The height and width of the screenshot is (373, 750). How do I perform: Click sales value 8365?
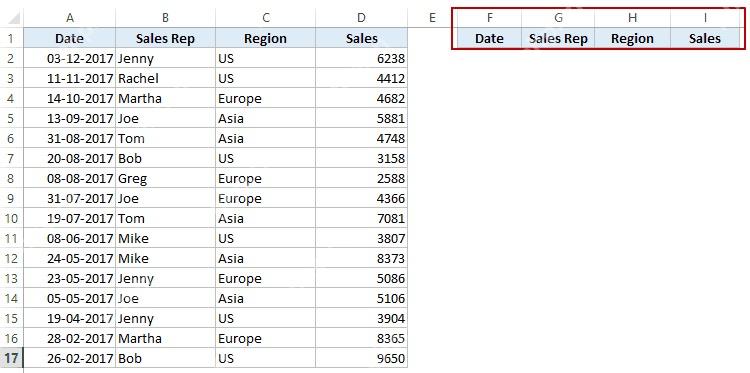tap(362, 338)
